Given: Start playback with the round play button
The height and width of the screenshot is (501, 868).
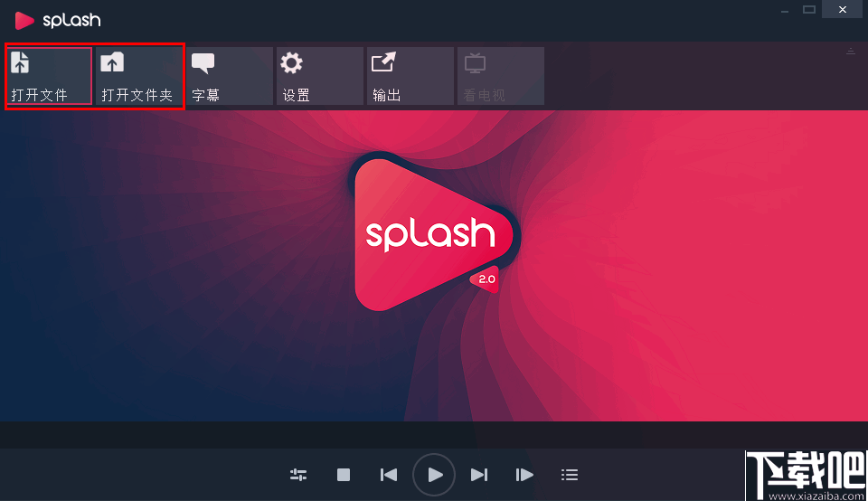Looking at the screenshot, I should [434, 475].
